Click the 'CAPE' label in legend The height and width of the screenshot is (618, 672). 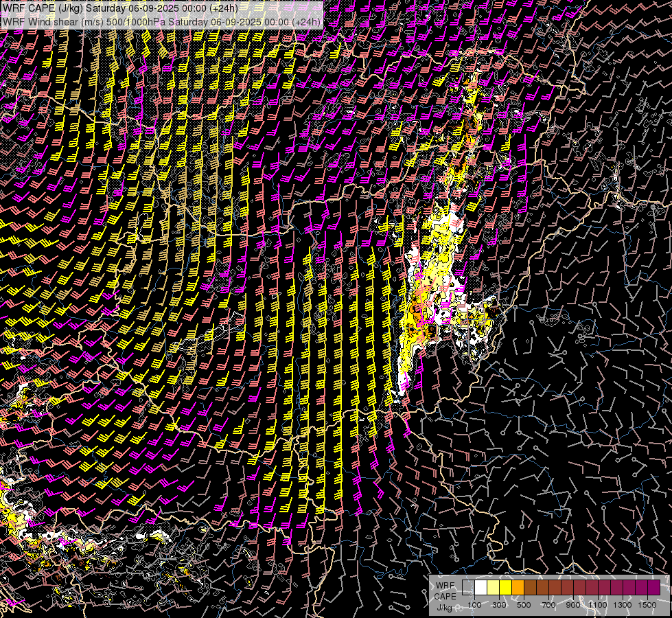coord(445,597)
